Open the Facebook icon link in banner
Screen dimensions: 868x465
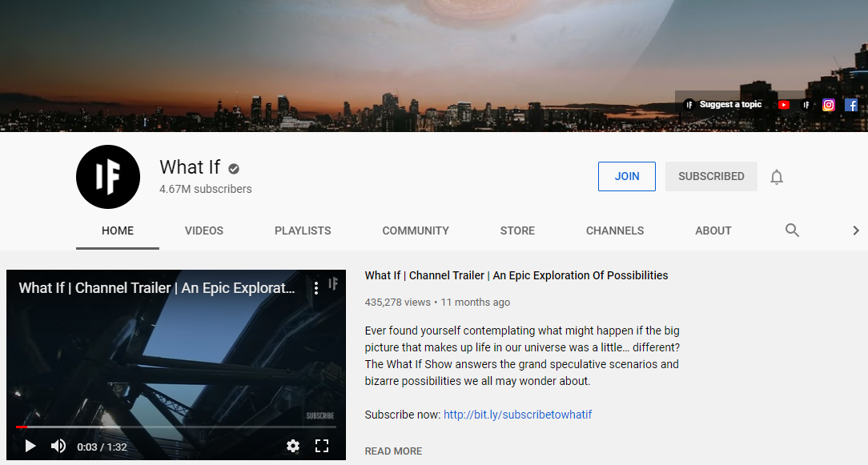point(851,105)
